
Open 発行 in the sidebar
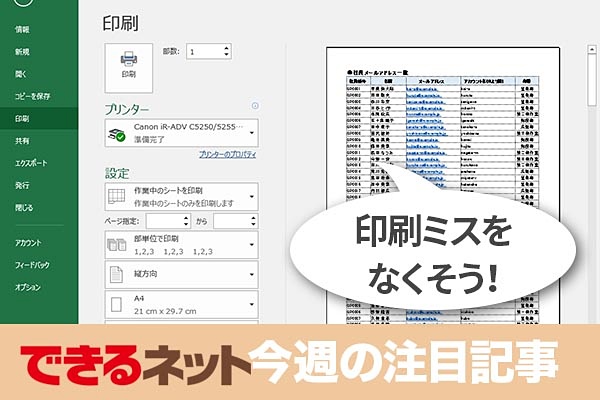22,185
